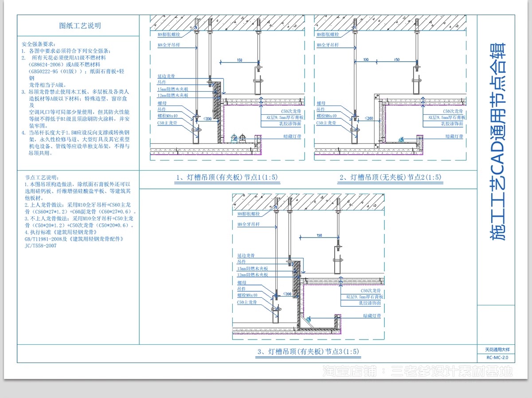Click the '(GB8624-2006) 或A级不燃材料' line
This screenshot has width=532, height=398.
pyautogui.click(x=65, y=64)
